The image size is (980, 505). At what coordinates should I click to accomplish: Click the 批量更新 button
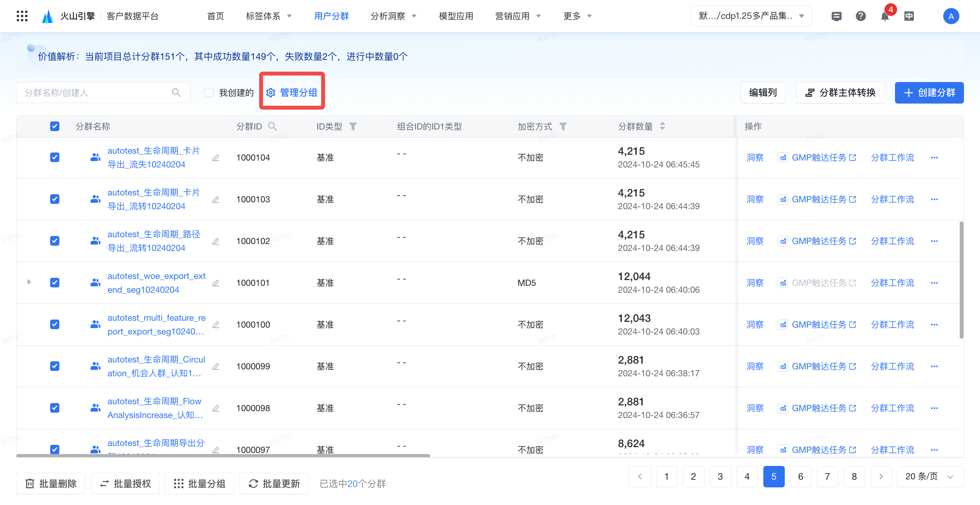(x=274, y=484)
